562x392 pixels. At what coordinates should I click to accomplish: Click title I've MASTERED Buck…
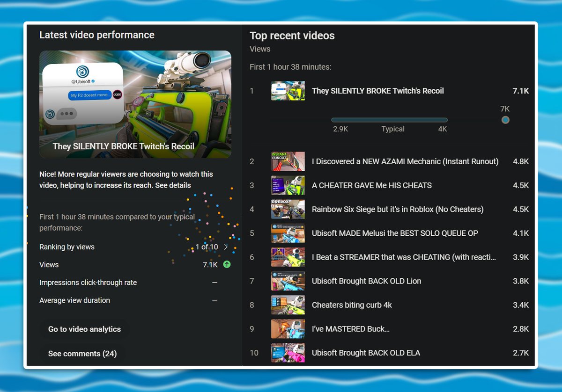[351, 329]
